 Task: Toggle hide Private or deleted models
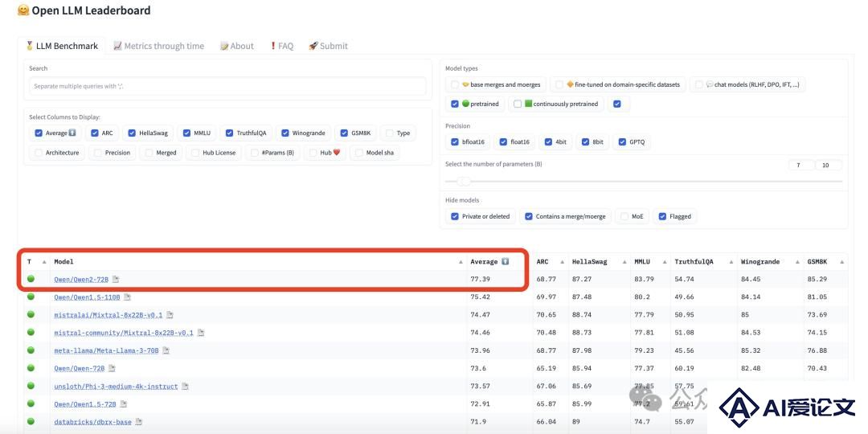[x=455, y=216]
